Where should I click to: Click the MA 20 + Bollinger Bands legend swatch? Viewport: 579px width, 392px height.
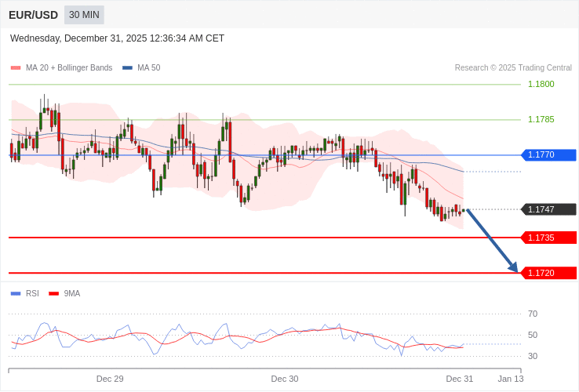(x=16, y=68)
